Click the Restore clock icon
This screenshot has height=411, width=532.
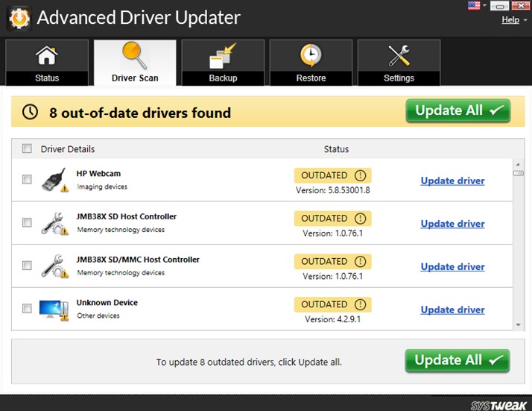[x=311, y=55]
